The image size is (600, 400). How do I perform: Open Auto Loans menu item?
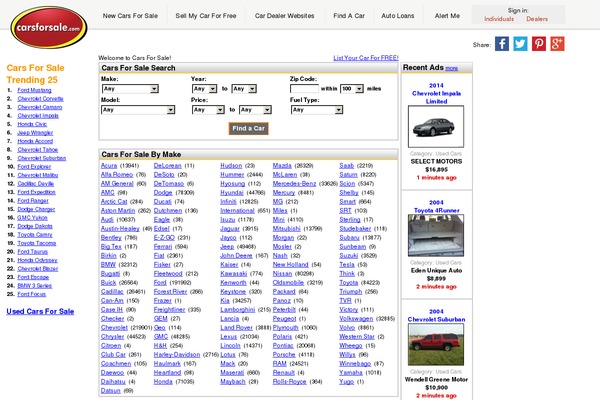(398, 16)
